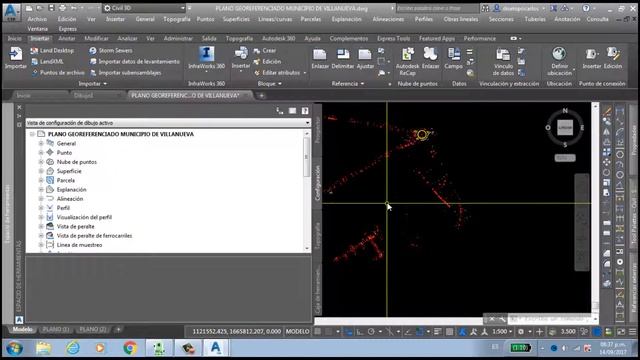Expand the Superficie tree node

tap(41, 171)
